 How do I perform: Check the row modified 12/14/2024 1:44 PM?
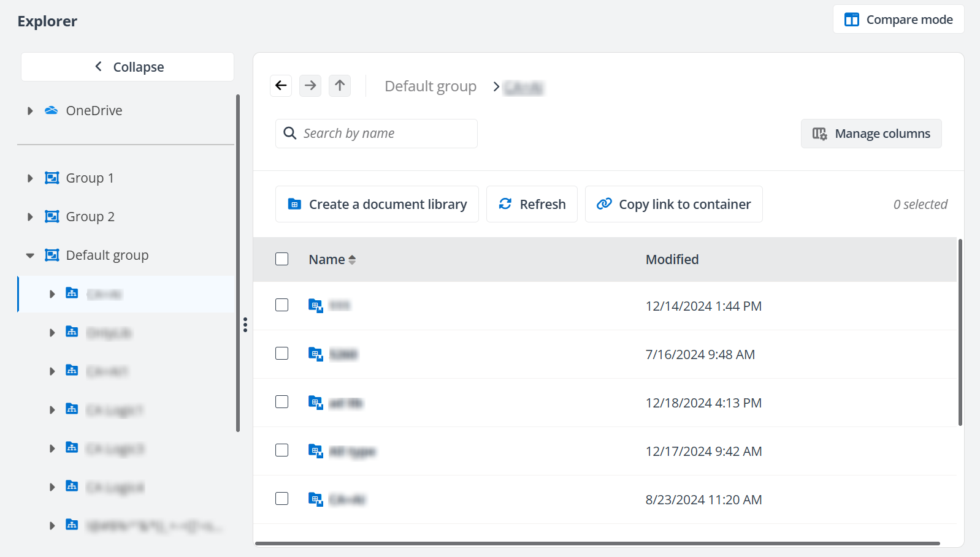click(x=282, y=305)
